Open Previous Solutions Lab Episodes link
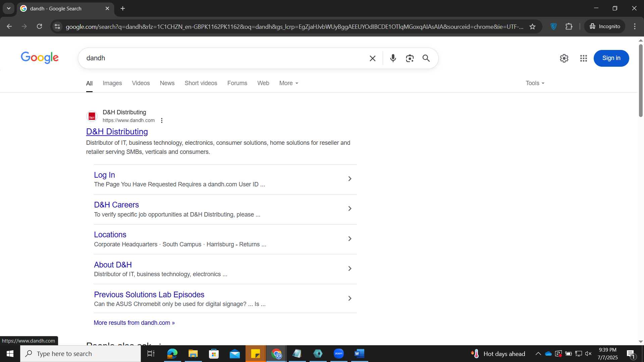 tap(149, 295)
